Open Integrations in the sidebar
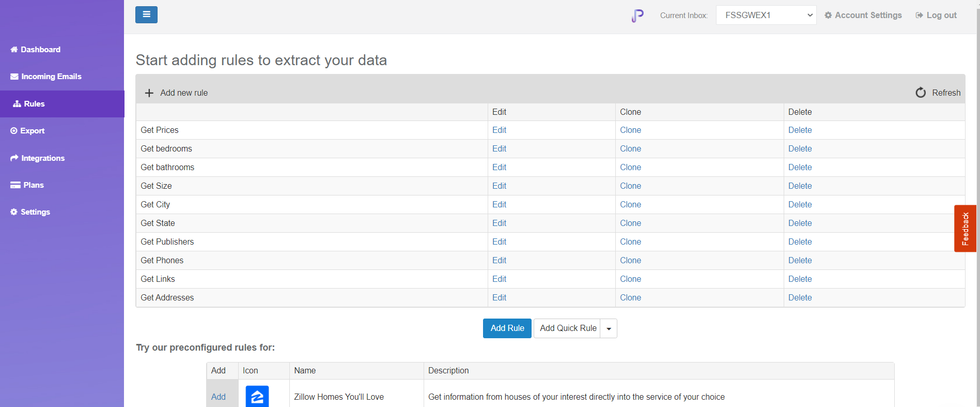 pos(38,158)
